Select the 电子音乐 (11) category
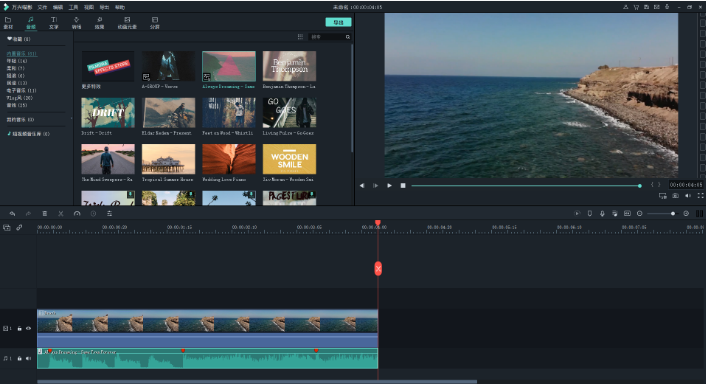Viewport: 706px width, 384px height. click(21, 90)
